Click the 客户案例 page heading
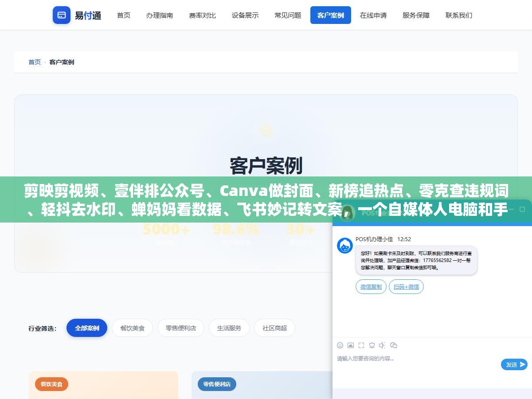Screen dimensions: 532x399 (x=266, y=166)
